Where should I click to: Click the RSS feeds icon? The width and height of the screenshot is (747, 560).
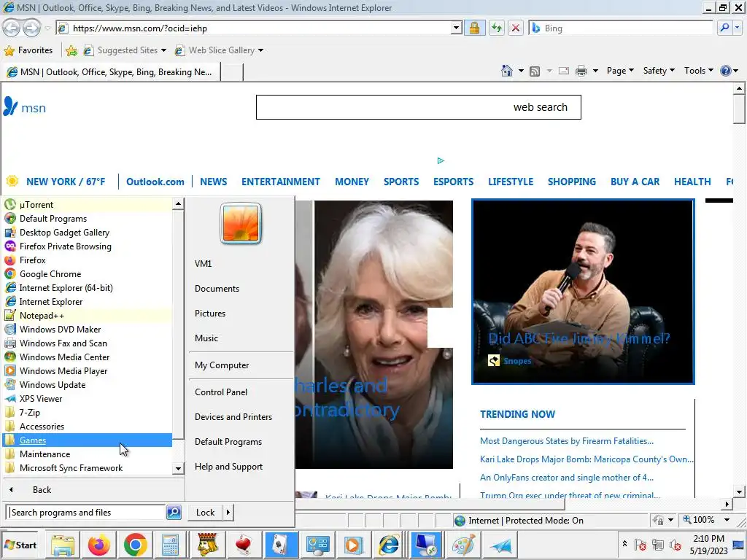click(535, 71)
